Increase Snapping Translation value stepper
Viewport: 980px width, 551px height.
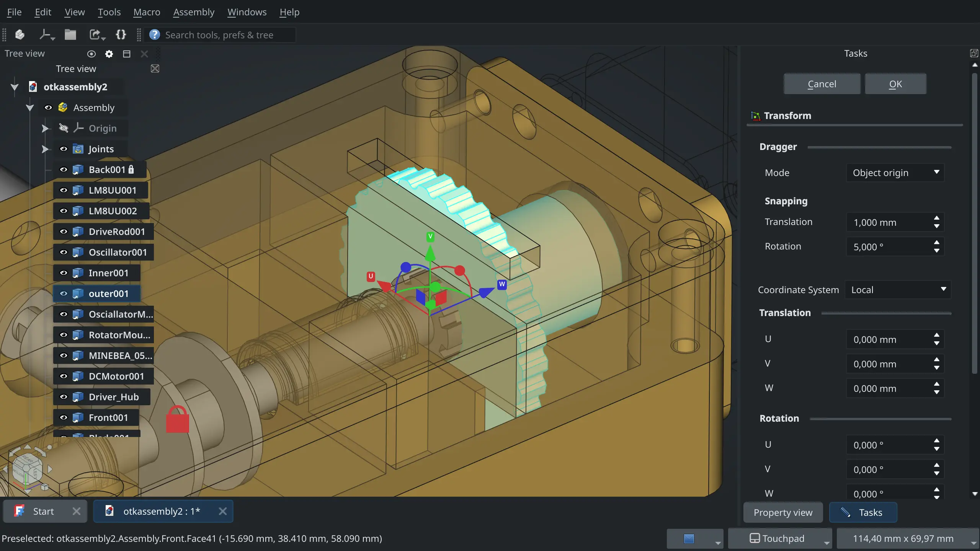pos(936,218)
